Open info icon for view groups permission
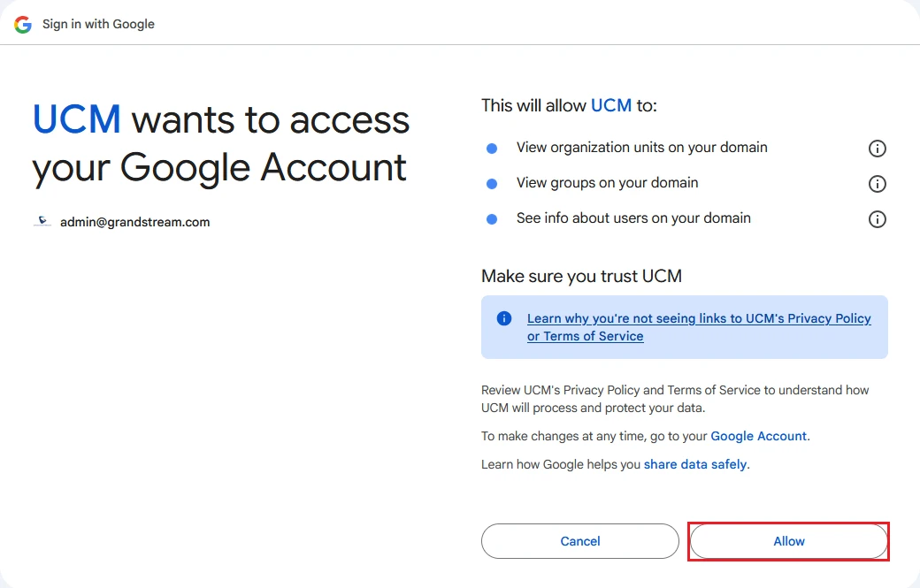Image resolution: width=920 pixels, height=588 pixels. (877, 184)
